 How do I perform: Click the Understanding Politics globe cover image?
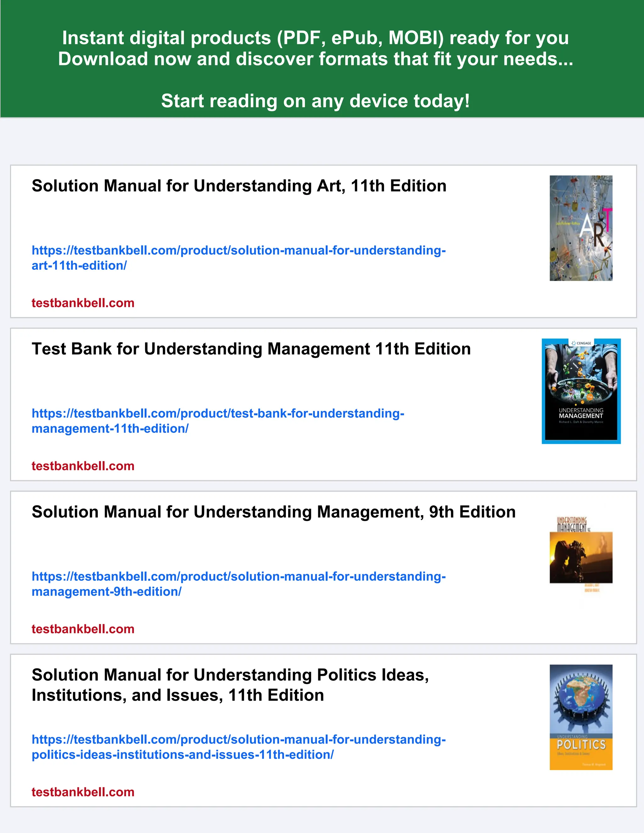[581, 717]
